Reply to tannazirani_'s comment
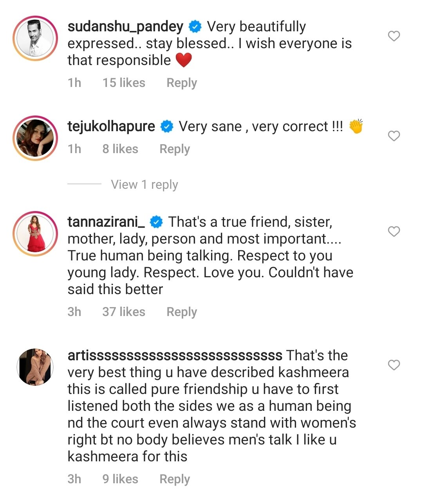 pyautogui.click(x=182, y=312)
